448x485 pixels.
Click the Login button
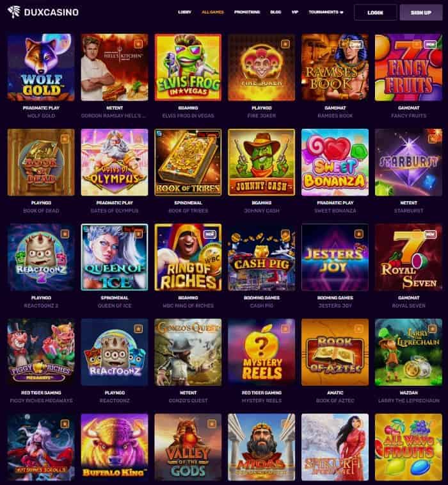coord(375,13)
